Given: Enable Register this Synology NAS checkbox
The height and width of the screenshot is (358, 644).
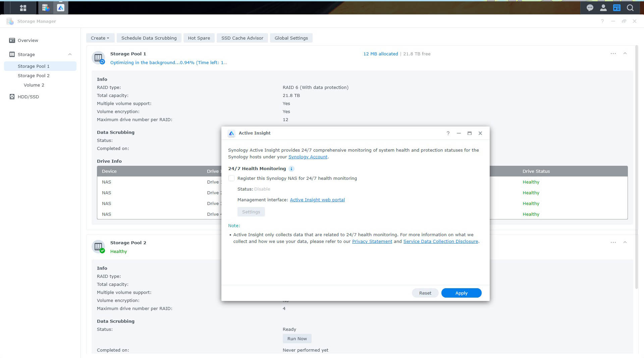Looking at the screenshot, I should click(231, 178).
